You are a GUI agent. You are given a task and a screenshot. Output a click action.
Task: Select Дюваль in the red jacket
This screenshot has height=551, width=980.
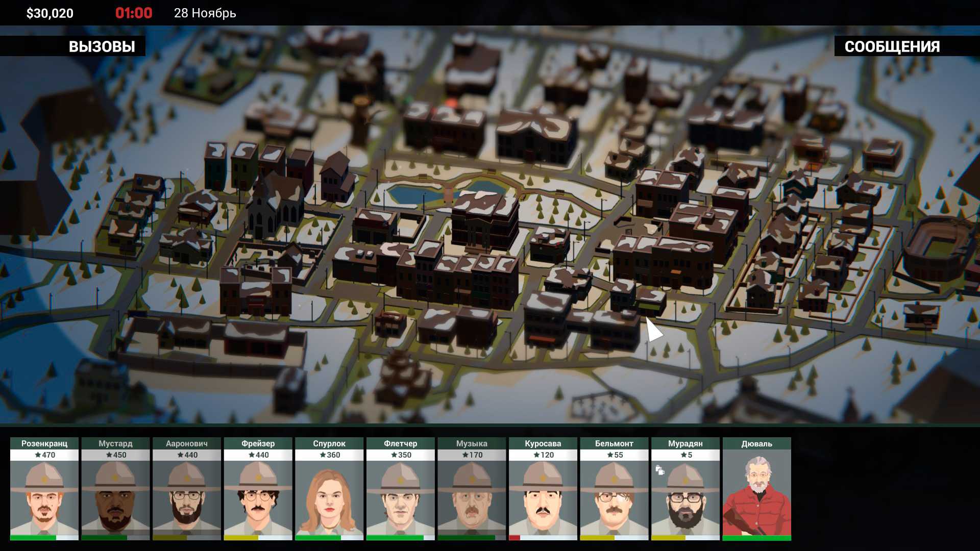point(756,497)
